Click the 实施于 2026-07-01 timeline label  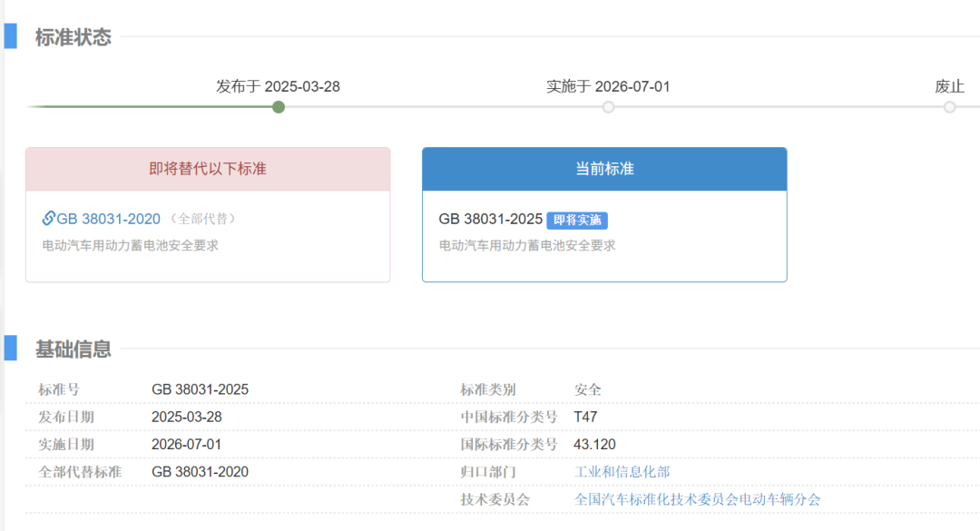pyautogui.click(x=608, y=86)
